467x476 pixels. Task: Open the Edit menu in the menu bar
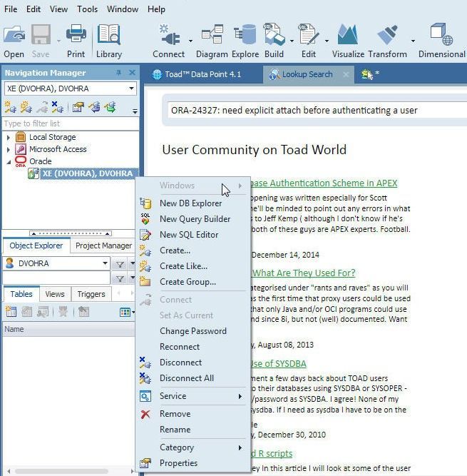(x=34, y=9)
